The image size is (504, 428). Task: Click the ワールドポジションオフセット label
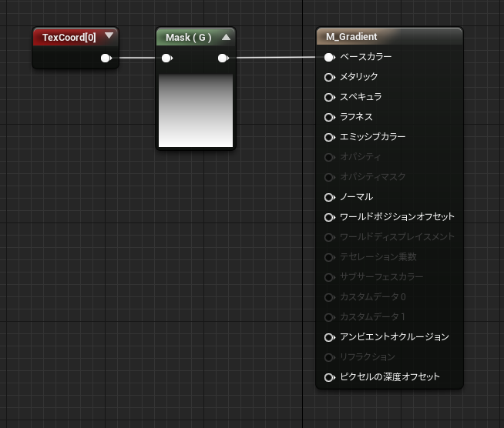[x=398, y=217]
